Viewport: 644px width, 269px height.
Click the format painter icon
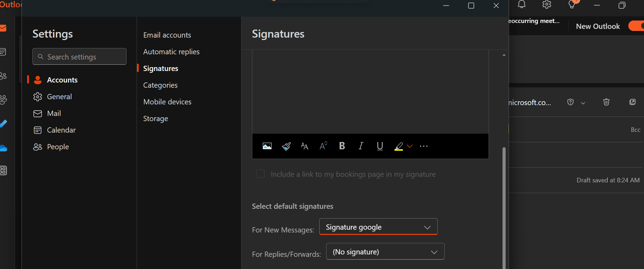286,146
